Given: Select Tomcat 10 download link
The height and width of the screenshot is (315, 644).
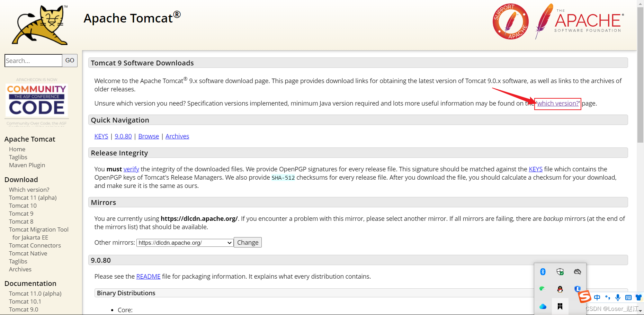Looking at the screenshot, I should (23, 206).
